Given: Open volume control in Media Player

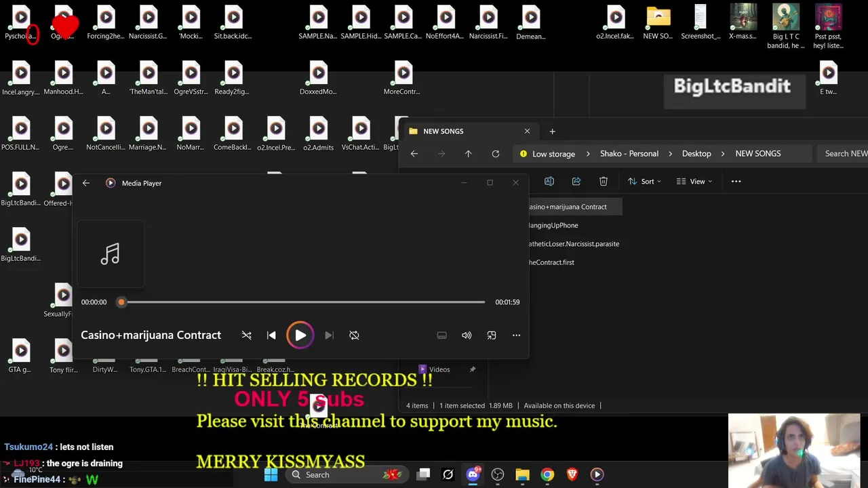Looking at the screenshot, I should (x=467, y=335).
